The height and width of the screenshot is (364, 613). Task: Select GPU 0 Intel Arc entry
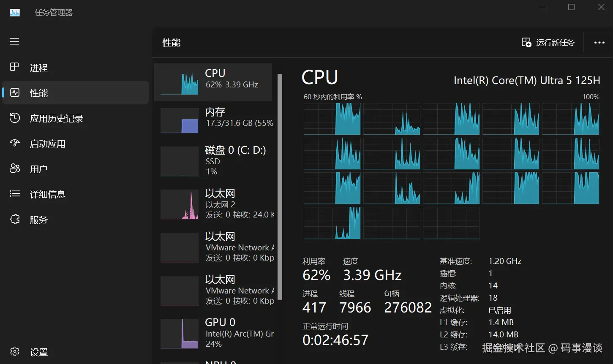[213, 333]
